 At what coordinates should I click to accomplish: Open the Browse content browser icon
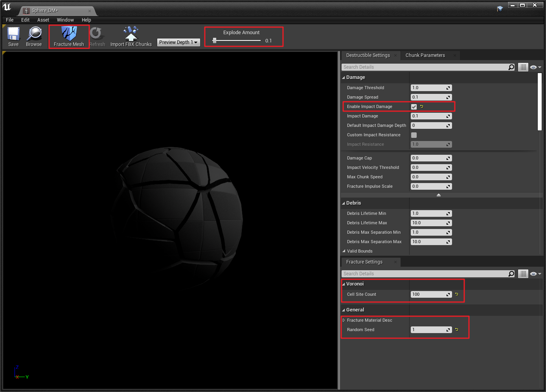point(34,37)
